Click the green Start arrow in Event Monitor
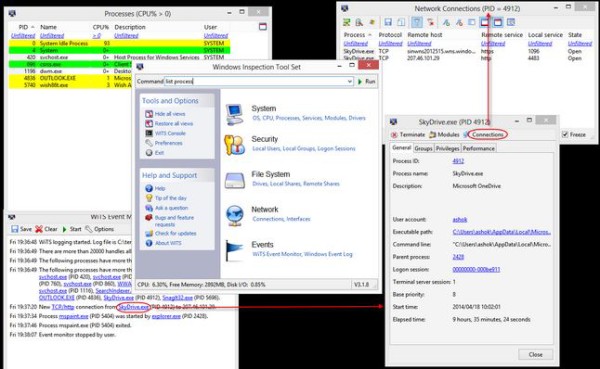 pos(65,229)
